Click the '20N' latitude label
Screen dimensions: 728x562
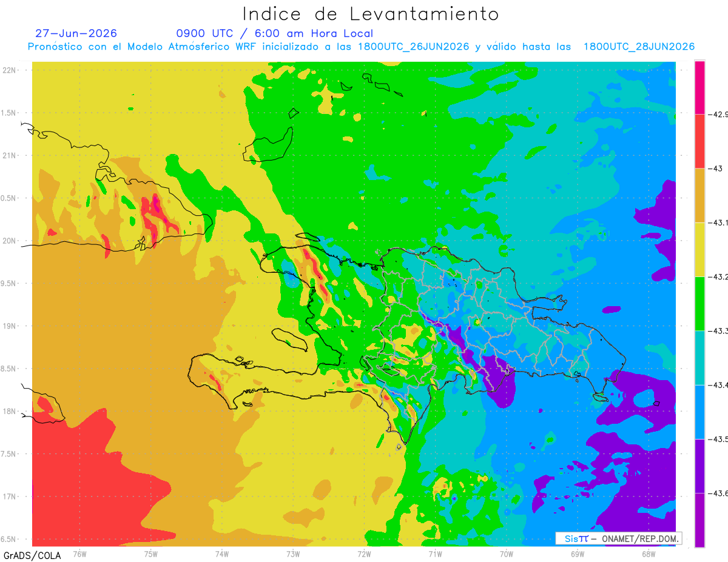[10, 241]
